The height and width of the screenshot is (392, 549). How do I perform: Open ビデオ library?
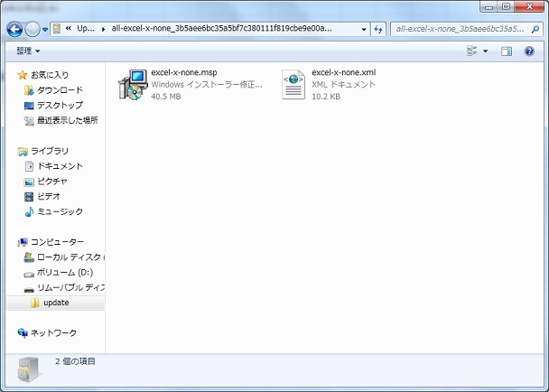[49, 196]
